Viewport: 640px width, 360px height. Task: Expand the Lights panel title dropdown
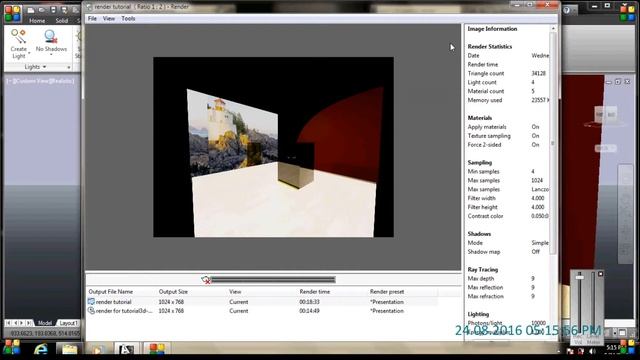(35, 67)
